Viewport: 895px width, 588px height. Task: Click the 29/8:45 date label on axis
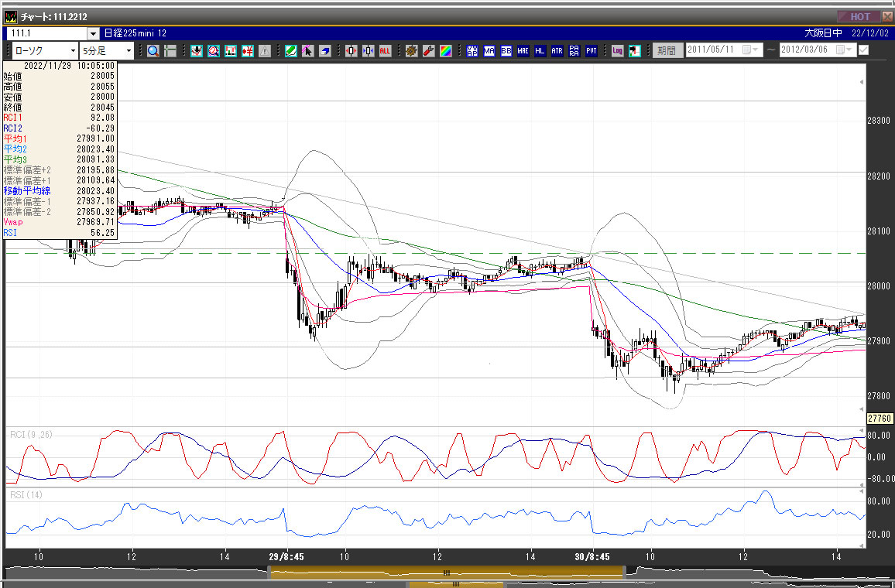[286, 556]
